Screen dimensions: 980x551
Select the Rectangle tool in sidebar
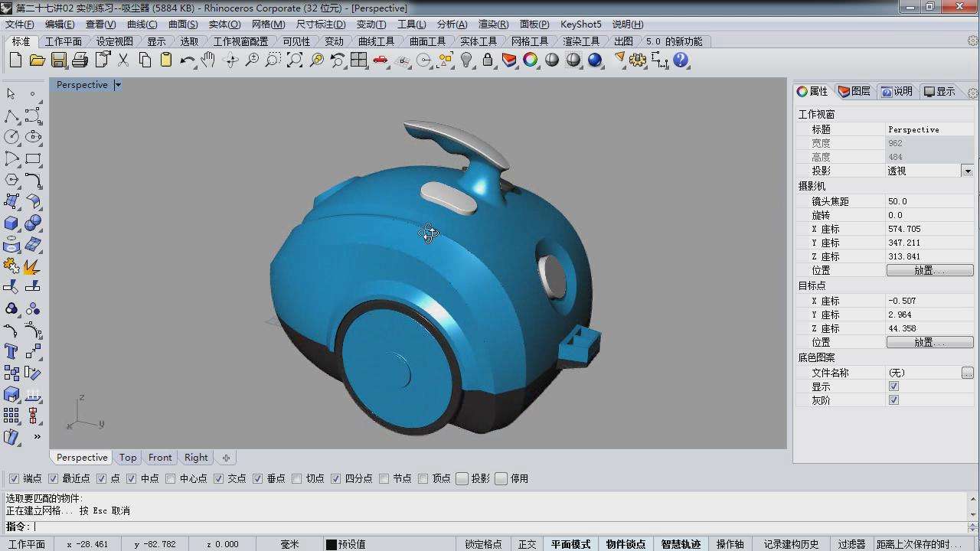coord(33,158)
